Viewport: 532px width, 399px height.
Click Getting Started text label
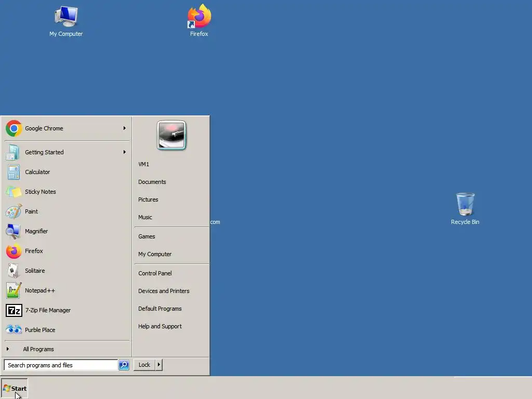click(x=44, y=152)
